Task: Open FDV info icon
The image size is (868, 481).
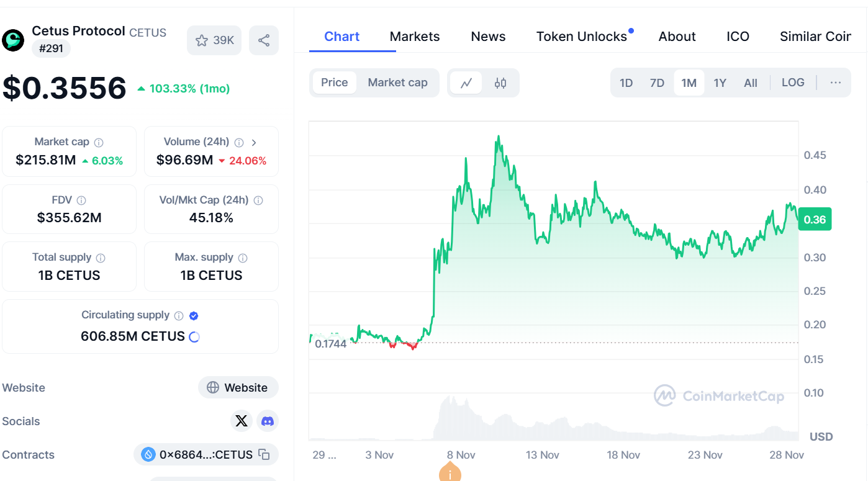Action: click(x=81, y=200)
